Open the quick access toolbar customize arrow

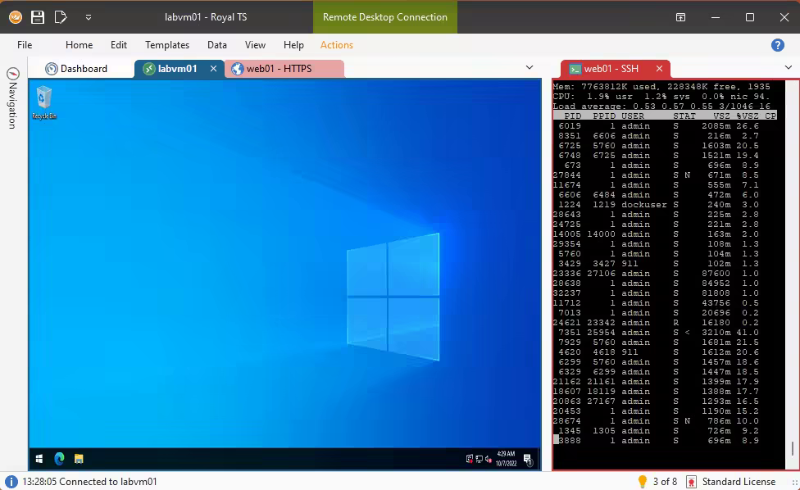click(88, 17)
